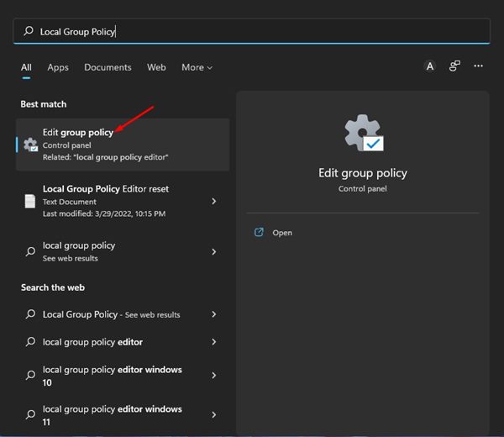The image size is (504, 437).
Task: Click search icon beside 'local group policy editor'
Action: (x=30, y=342)
